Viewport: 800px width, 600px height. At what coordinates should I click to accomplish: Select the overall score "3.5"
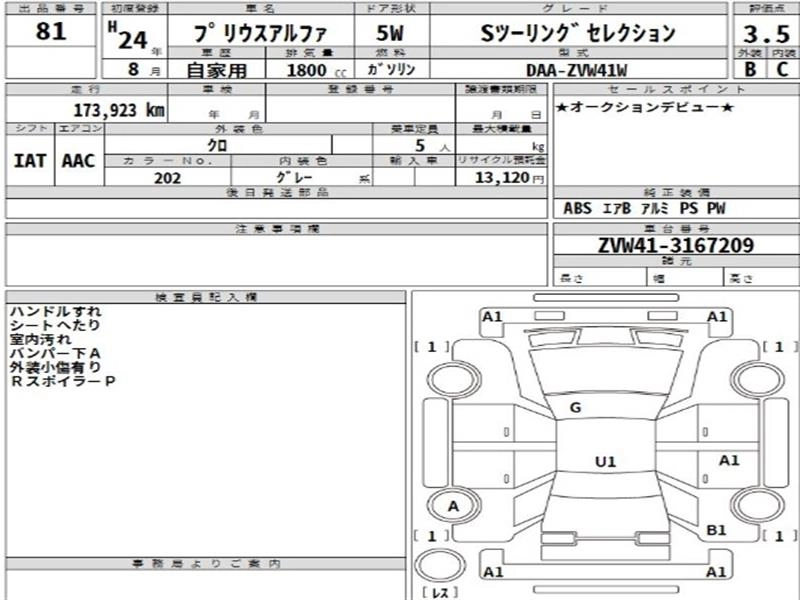coord(766,34)
